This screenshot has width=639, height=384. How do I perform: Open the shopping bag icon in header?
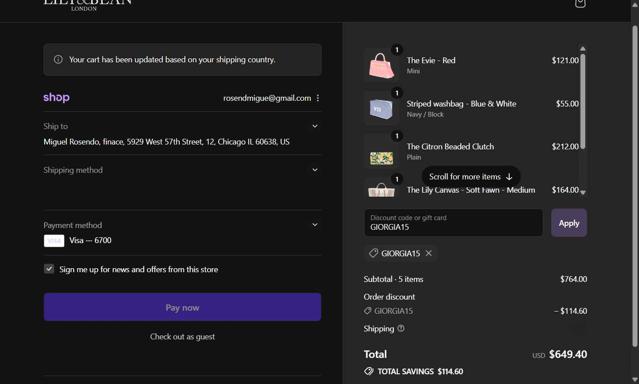click(x=580, y=4)
